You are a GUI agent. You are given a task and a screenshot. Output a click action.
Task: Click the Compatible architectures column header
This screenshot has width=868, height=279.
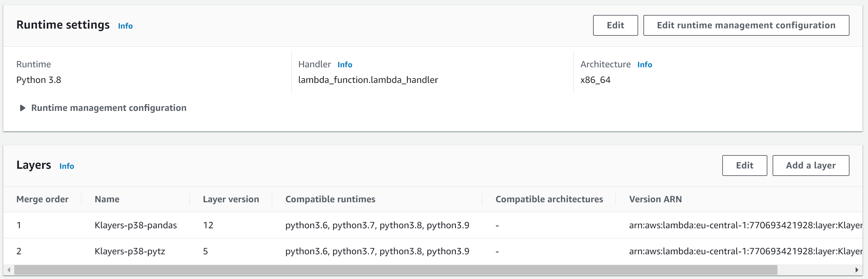(x=549, y=199)
